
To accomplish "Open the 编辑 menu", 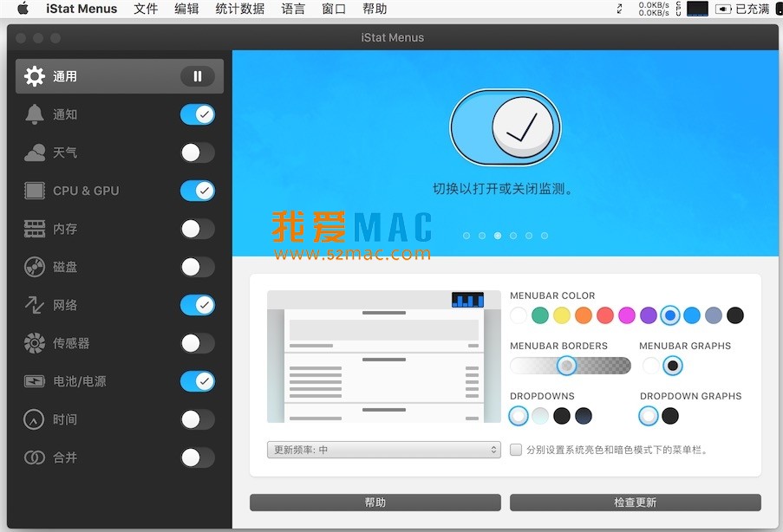I will tap(186, 9).
